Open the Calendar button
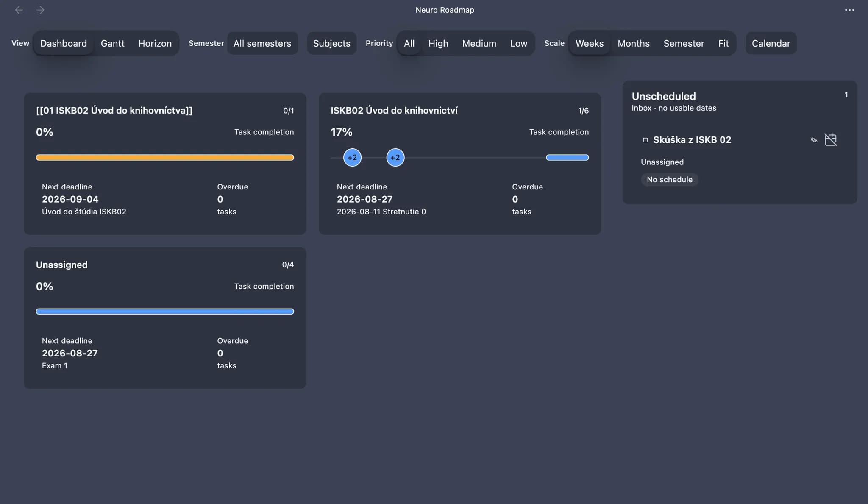The height and width of the screenshot is (504, 868). point(771,43)
